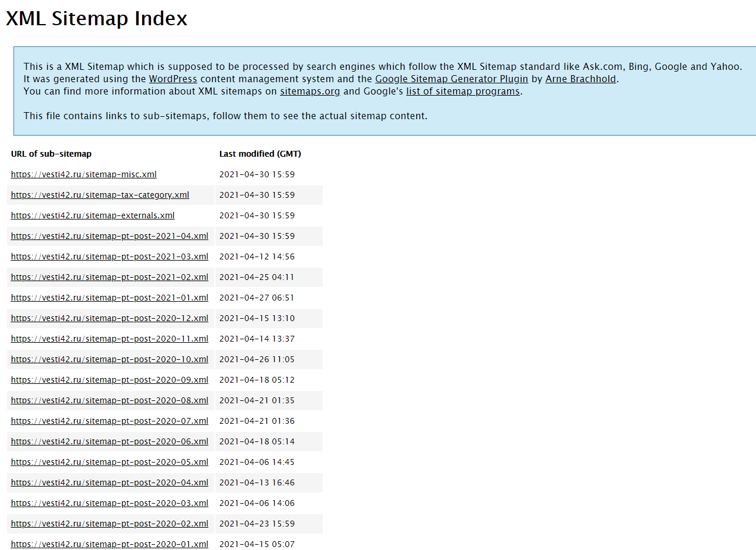
Task: Visit the sitemaps.org link
Action: coord(310,91)
